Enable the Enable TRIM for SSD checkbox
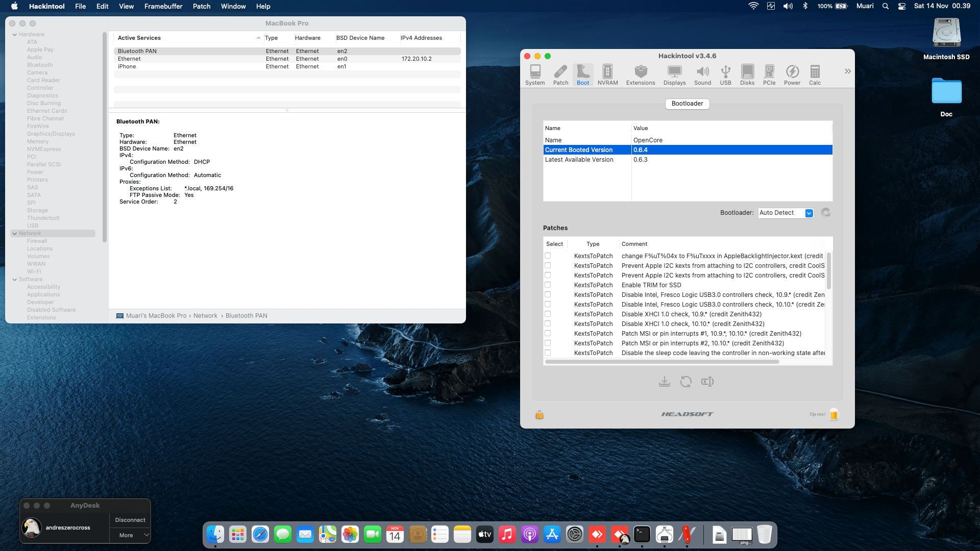Screen dimensions: 980x551 pyautogui.click(x=548, y=285)
